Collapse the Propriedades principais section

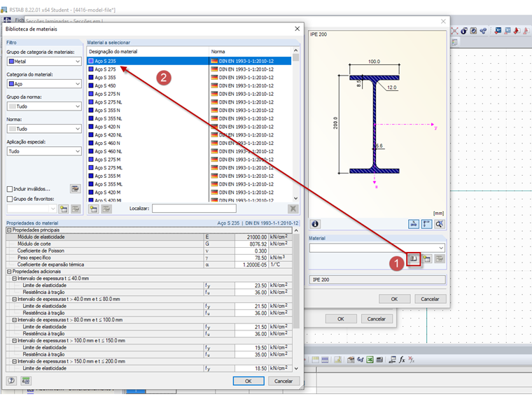click(9, 230)
